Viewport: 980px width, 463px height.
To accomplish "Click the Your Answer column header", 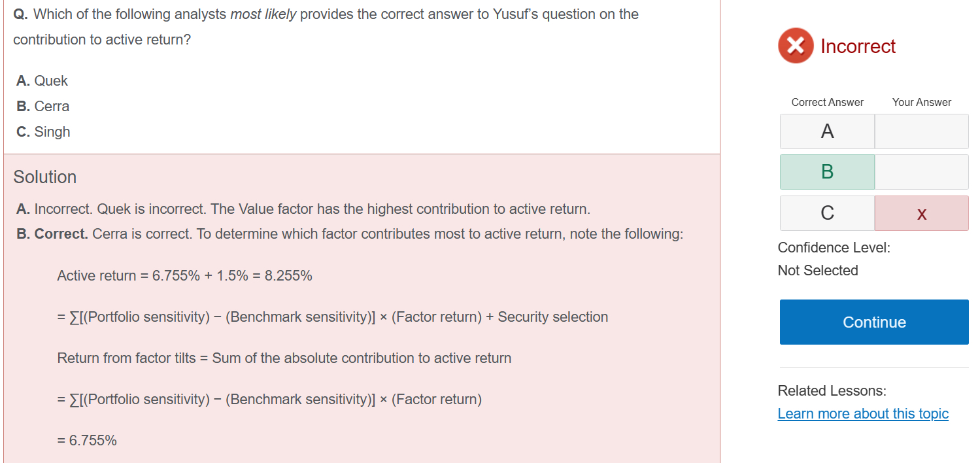I will tap(921, 102).
